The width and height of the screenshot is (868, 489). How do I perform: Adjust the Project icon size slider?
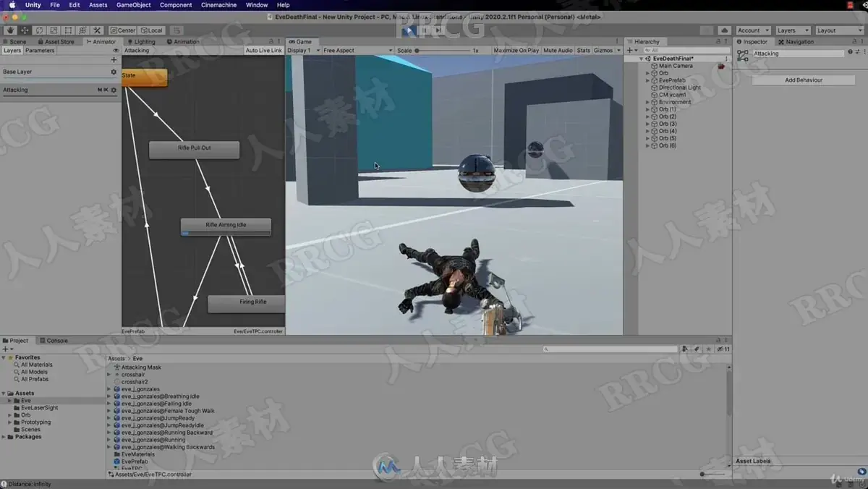713,475
